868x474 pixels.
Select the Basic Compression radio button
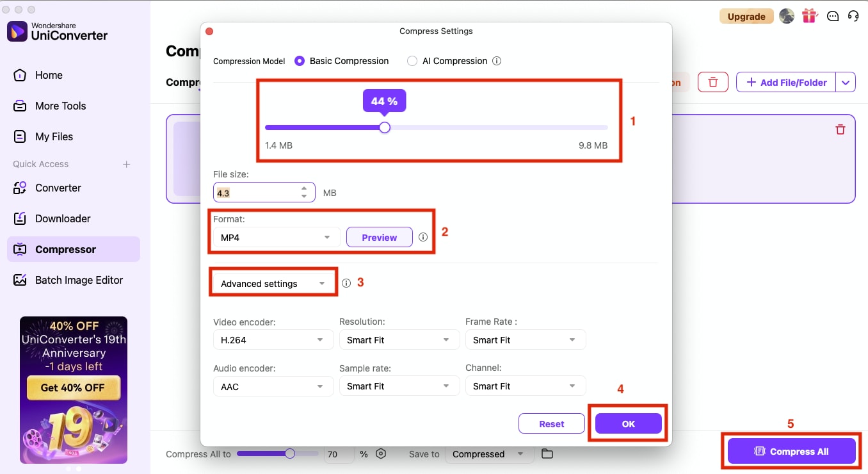click(x=300, y=61)
